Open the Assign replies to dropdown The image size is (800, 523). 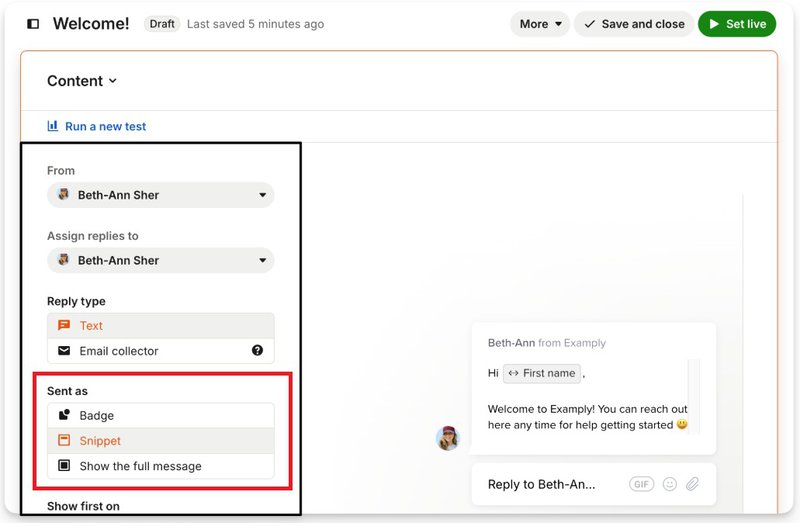click(x=161, y=260)
